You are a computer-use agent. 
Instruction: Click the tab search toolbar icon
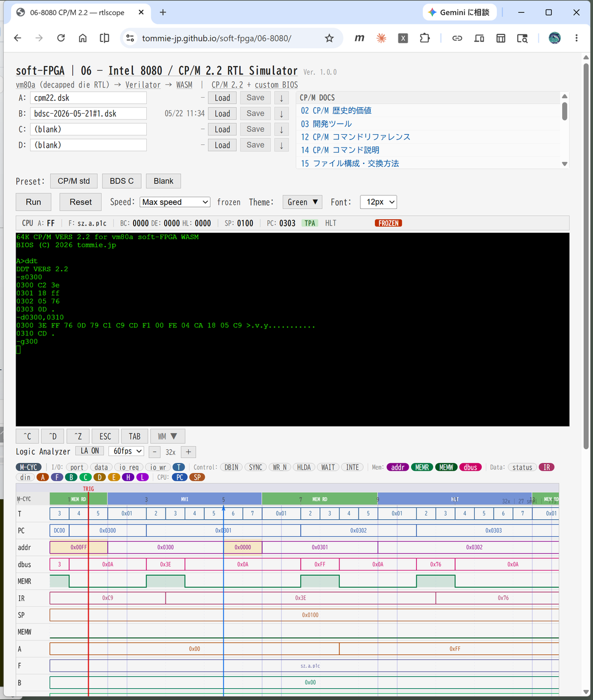522,38
